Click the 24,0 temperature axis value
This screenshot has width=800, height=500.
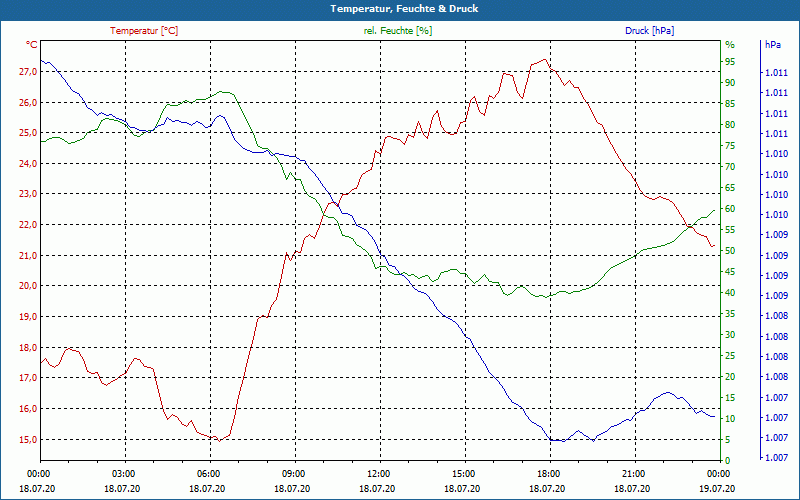coord(28,164)
